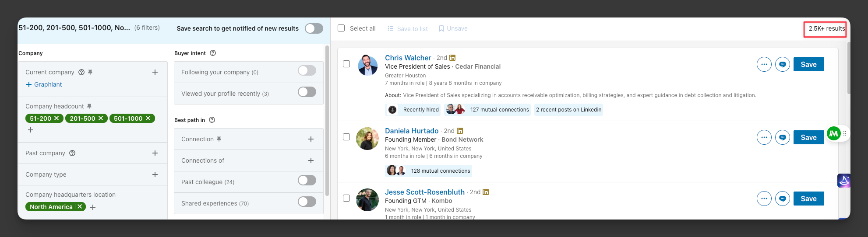Image resolution: width=868 pixels, height=237 pixels.
Task: Expand the Past company filter
Action: pyautogui.click(x=155, y=153)
